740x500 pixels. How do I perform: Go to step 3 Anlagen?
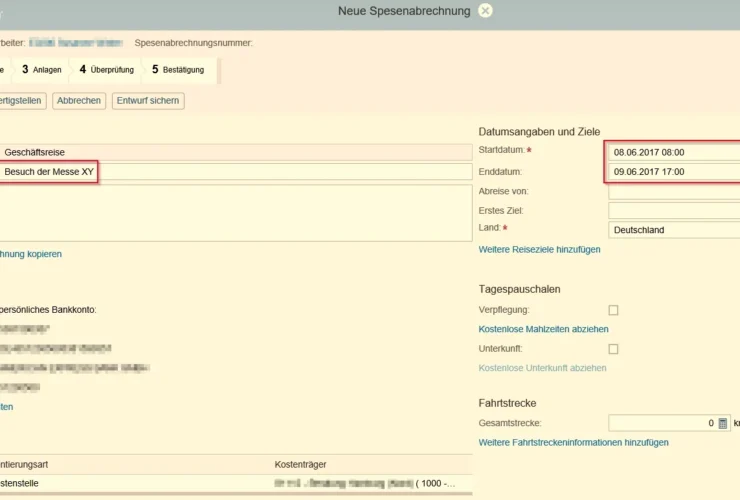[42, 70]
